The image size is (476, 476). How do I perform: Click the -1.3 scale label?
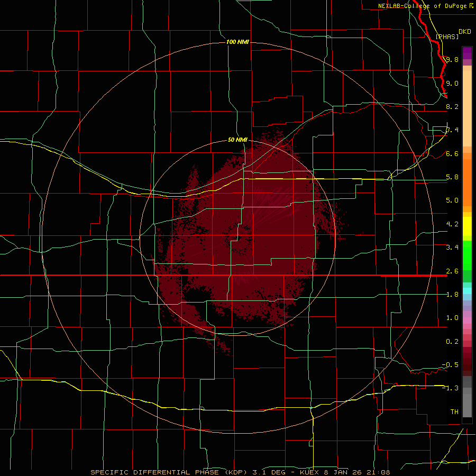[x=450, y=388]
